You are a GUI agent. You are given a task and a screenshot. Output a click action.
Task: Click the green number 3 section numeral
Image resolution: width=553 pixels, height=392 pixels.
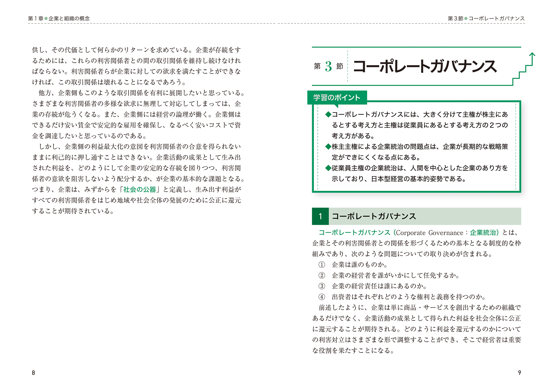coord(328,66)
